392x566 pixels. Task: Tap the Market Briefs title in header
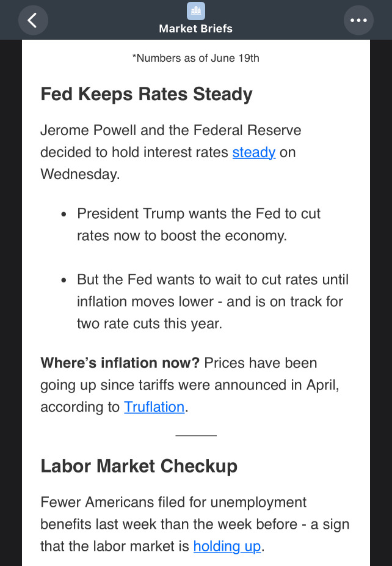pyautogui.click(x=196, y=29)
